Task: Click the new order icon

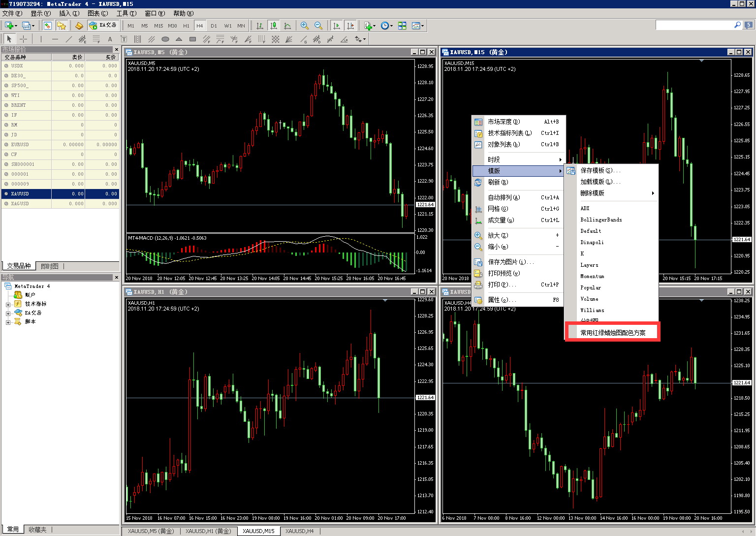Action: point(79,26)
